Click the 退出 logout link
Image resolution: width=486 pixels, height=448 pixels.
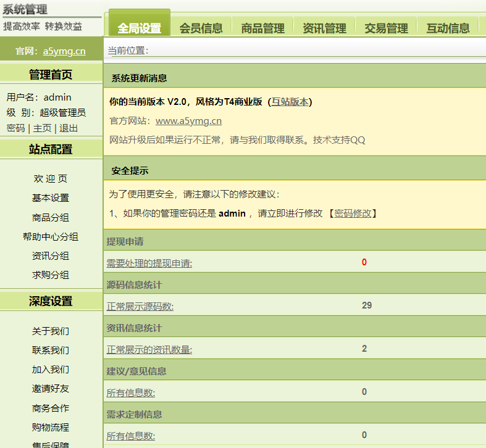69,128
